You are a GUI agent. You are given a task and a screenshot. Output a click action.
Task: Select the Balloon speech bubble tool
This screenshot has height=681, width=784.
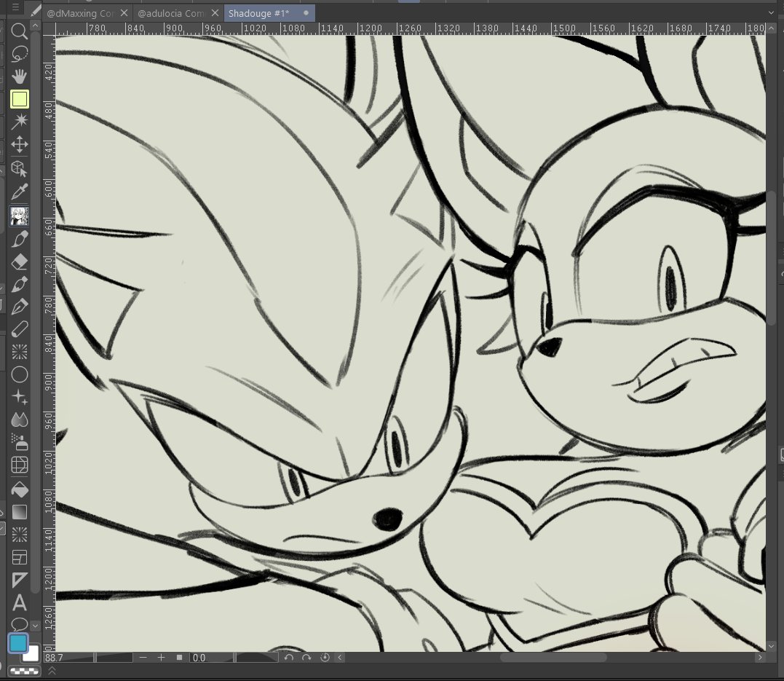(19, 623)
